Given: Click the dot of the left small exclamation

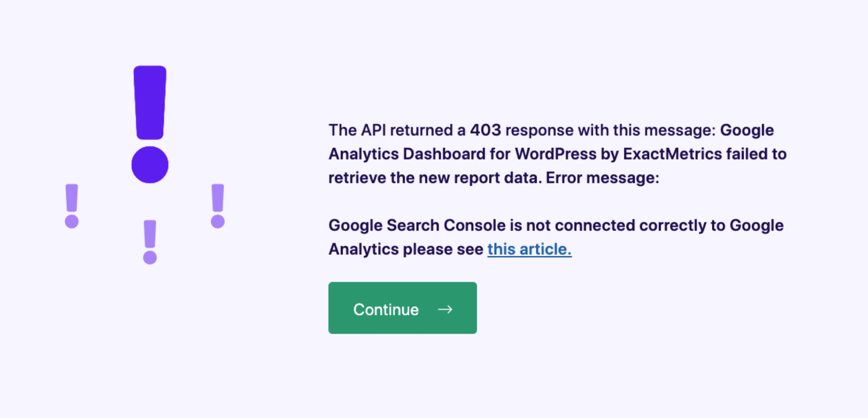Looking at the screenshot, I should click(x=72, y=221).
